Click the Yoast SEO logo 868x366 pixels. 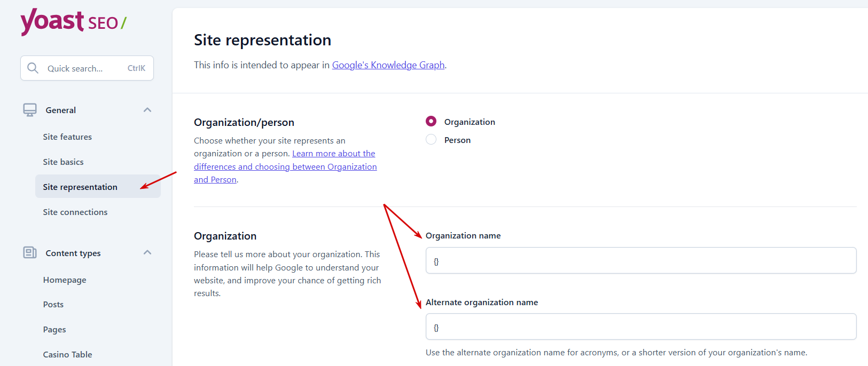pyautogui.click(x=73, y=22)
